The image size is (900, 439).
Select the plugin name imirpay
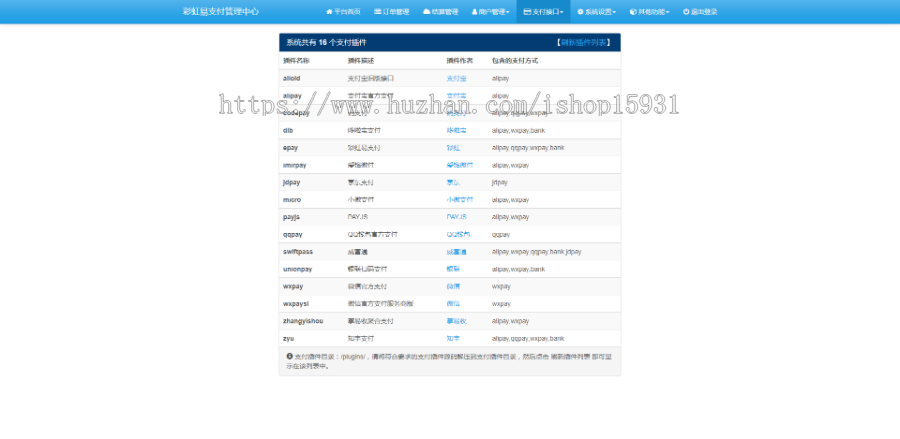(x=294, y=165)
